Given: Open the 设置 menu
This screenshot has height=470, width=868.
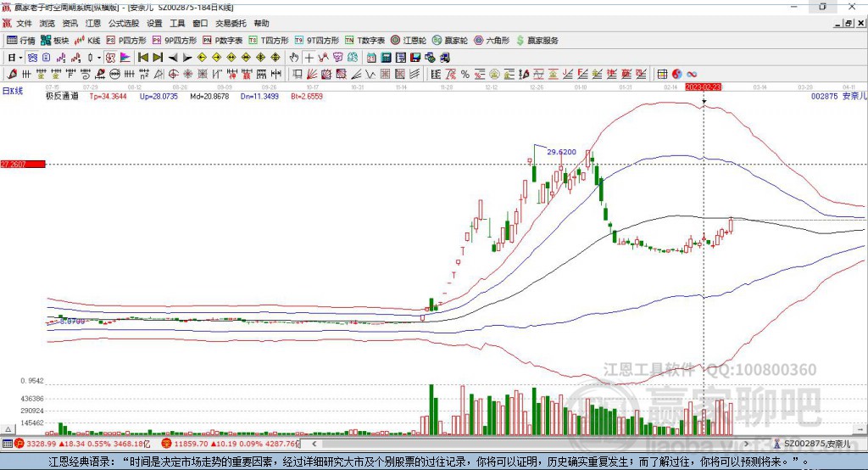Looking at the screenshot, I should tap(154, 23).
